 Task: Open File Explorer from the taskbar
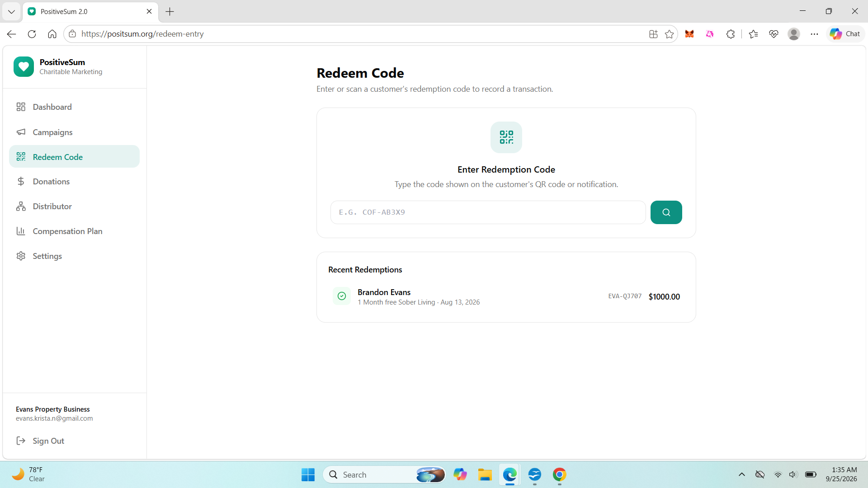485,474
